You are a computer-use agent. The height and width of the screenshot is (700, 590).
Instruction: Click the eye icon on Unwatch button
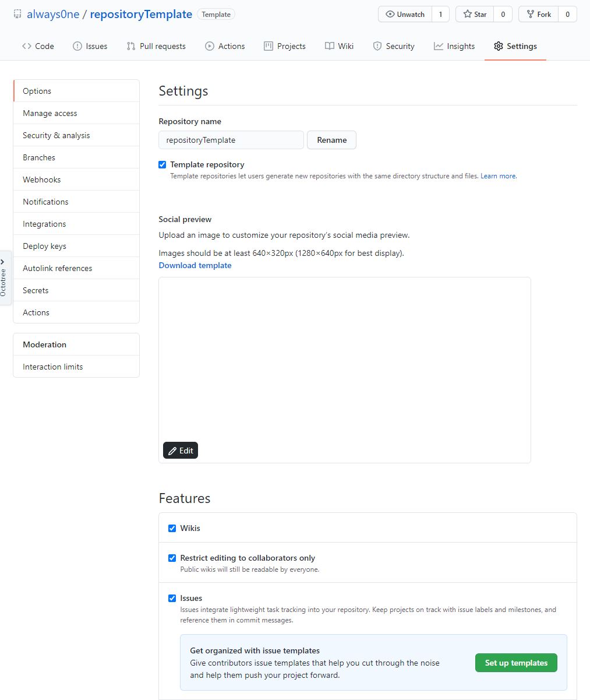[x=390, y=15]
